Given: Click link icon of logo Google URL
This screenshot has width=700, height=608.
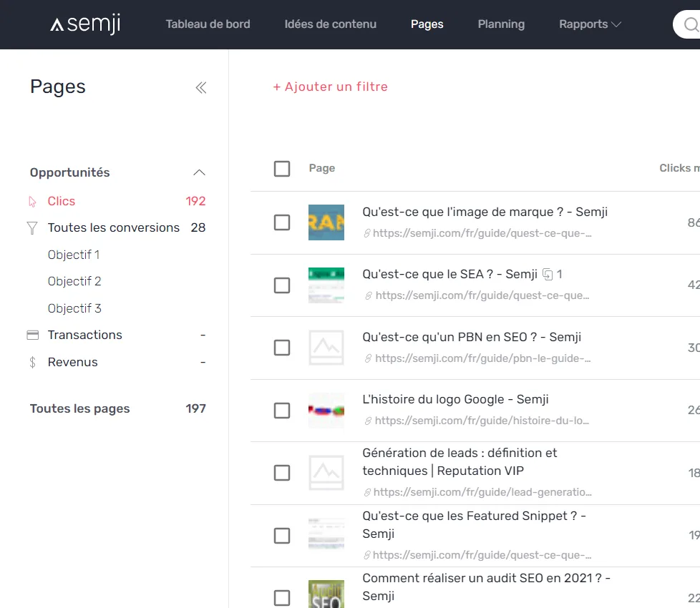Looking at the screenshot, I should pyautogui.click(x=369, y=421).
